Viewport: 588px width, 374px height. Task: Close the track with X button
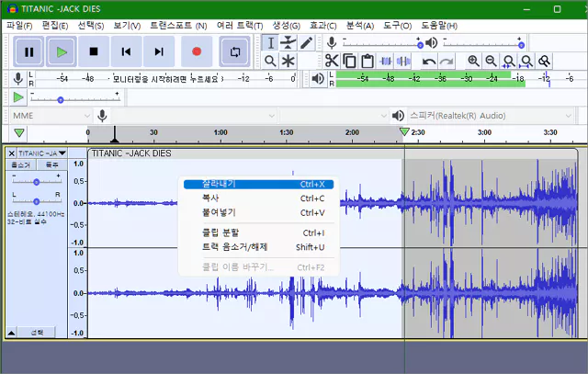pyautogui.click(x=12, y=153)
